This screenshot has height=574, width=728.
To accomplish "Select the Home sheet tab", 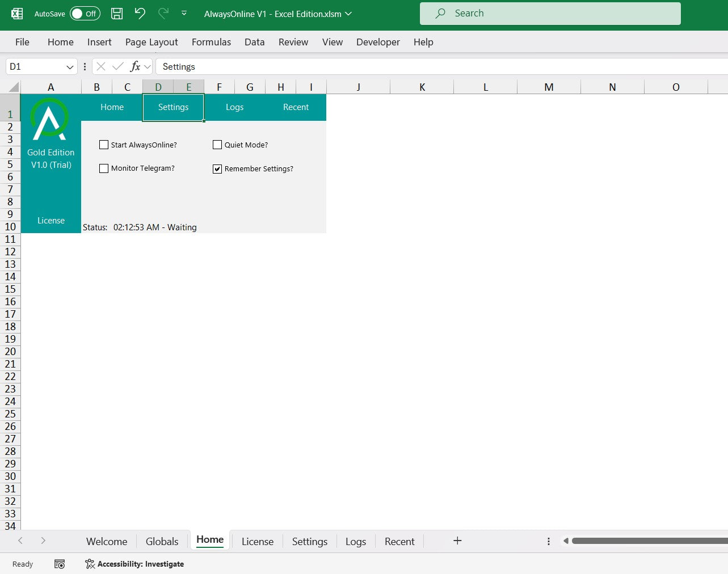I will [210, 540].
